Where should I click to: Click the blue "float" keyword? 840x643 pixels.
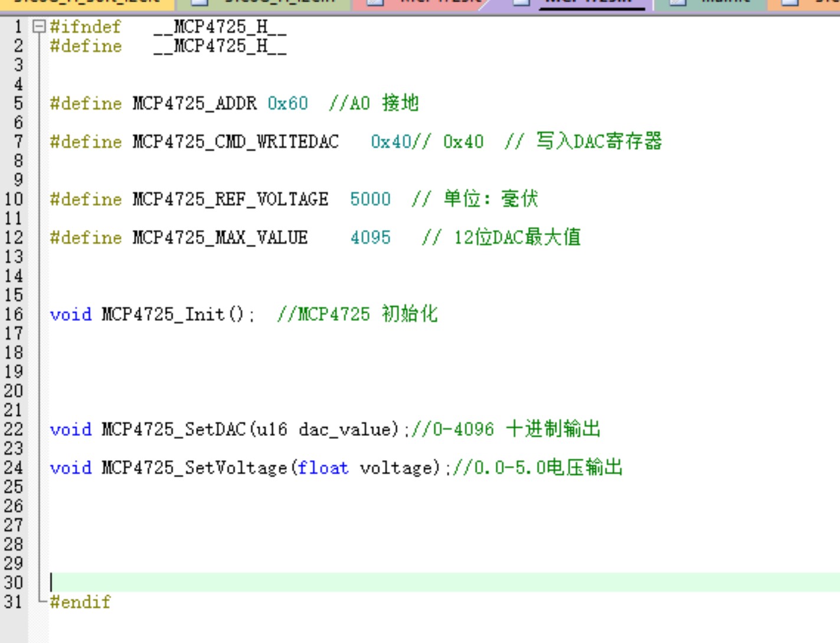[323, 468]
